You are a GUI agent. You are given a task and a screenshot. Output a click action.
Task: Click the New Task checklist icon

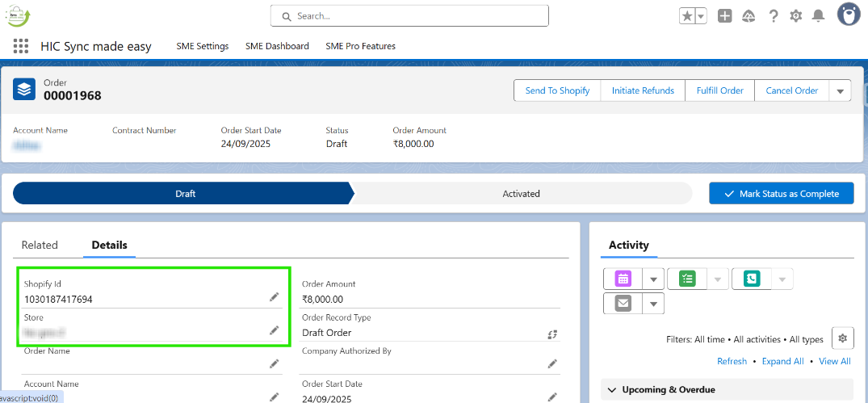pyautogui.click(x=687, y=279)
